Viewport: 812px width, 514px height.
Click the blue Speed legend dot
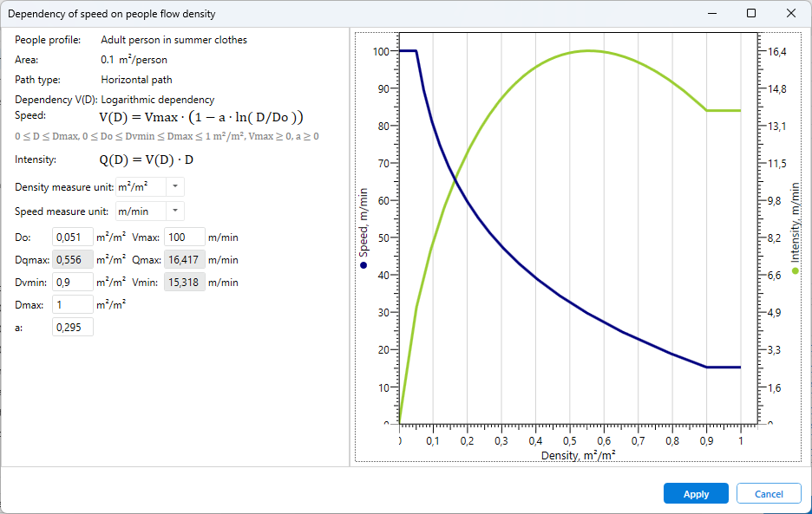point(363,264)
